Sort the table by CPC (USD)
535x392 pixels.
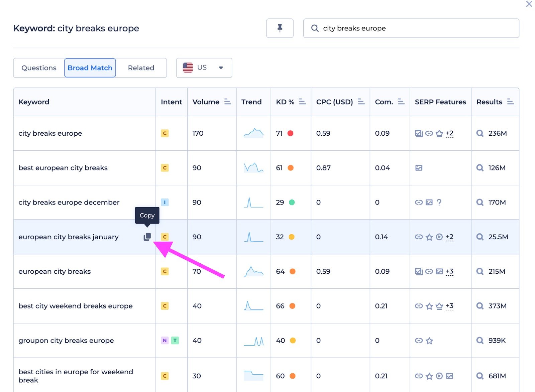(361, 102)
